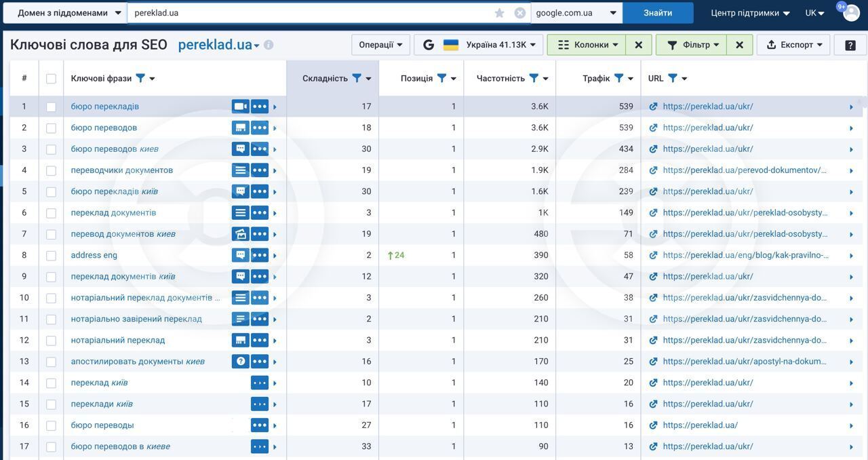Viewport: 868px width, 460px height.
Task: Clear the pereklad.ua search field
Action: 520,13
